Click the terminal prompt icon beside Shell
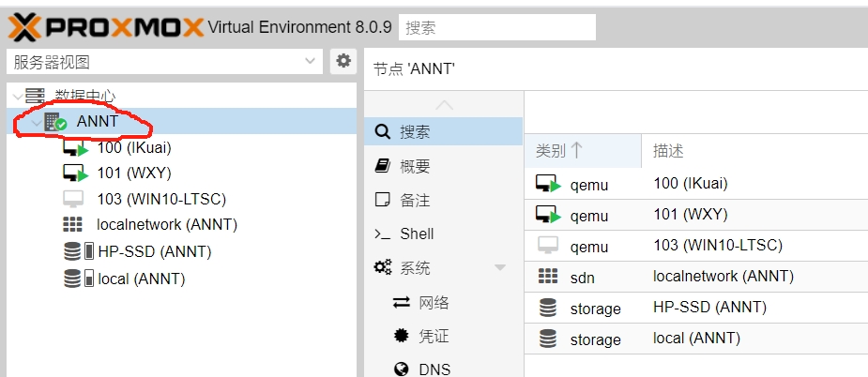The width and height of the screenshot is (868, 377). click(383, 234)
